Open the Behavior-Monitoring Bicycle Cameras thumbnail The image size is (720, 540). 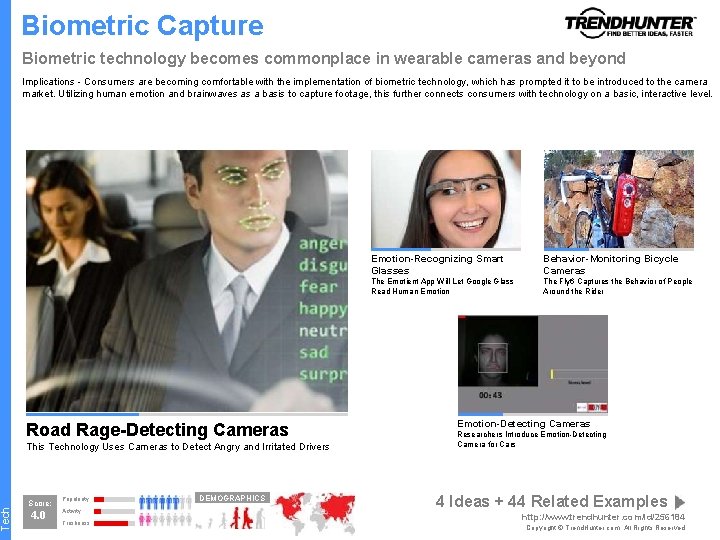point(619,199)
